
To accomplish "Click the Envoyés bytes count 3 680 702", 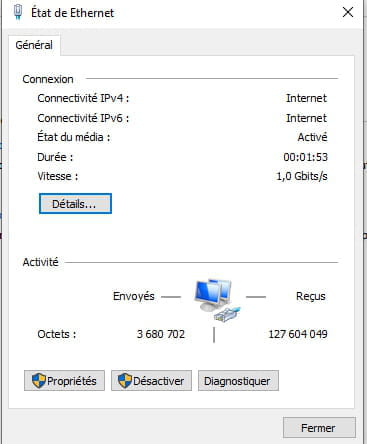I will tap(161, 334).
